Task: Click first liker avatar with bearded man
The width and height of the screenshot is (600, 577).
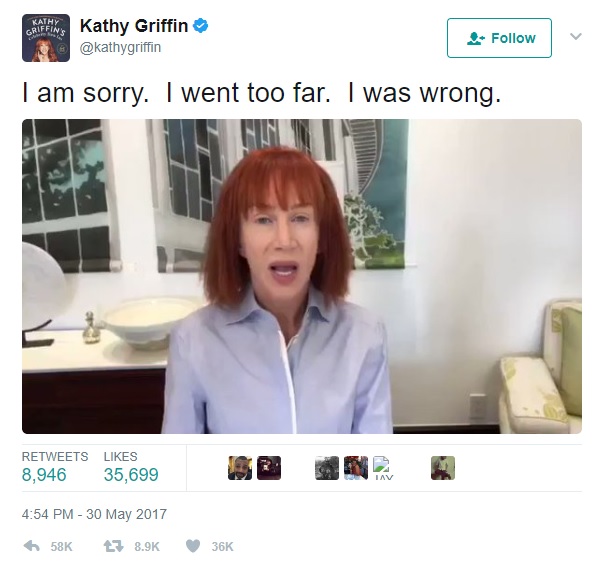Action: pyautogui.click(x=240, y=468)
